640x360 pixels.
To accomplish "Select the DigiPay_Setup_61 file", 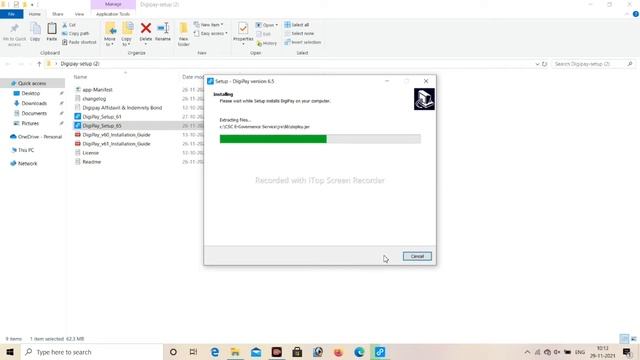I will (102, 117).
